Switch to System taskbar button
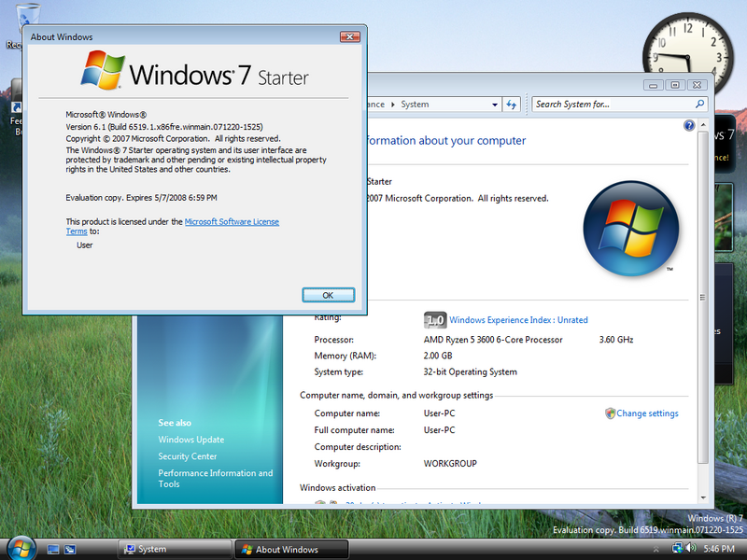The height and width of the screenshot is (560, 747). [x=175, y=549]
